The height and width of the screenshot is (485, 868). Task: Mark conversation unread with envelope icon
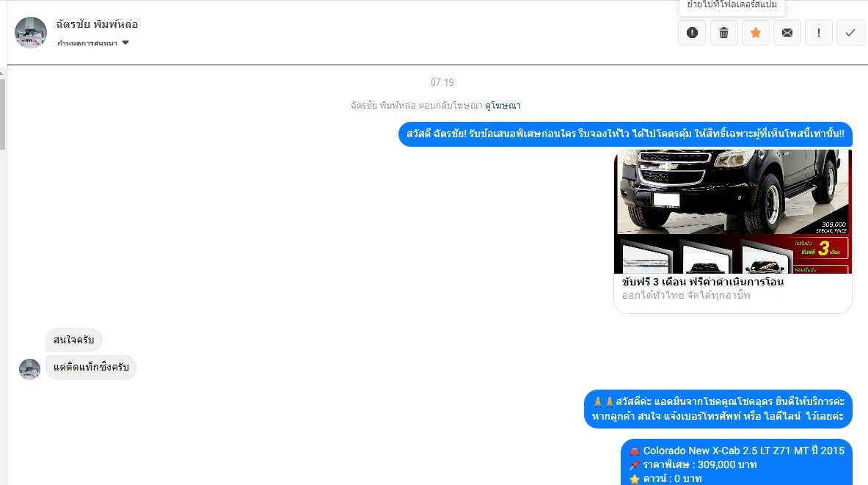coord(787,33)
